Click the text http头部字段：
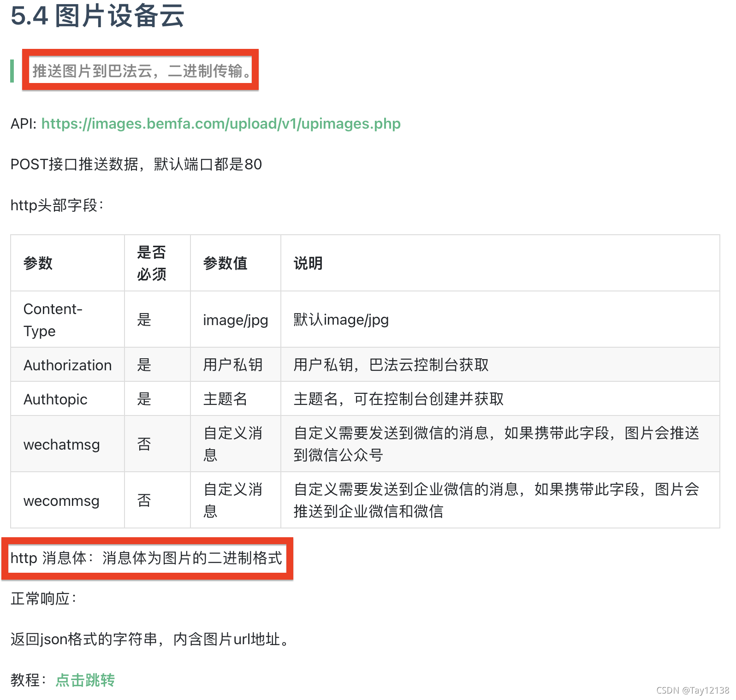Viewport: 736px width, 700px height. [x=57, y=205]
